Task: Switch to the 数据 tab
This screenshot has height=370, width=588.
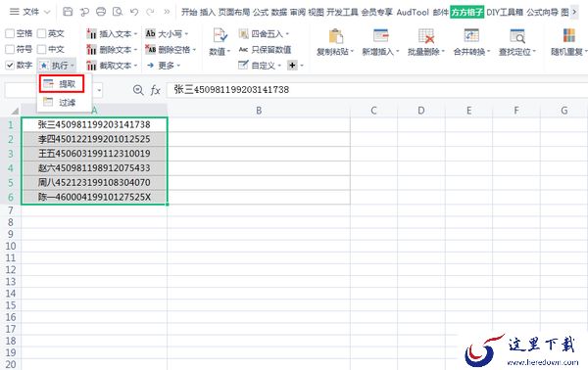Action: pos(279,13)
